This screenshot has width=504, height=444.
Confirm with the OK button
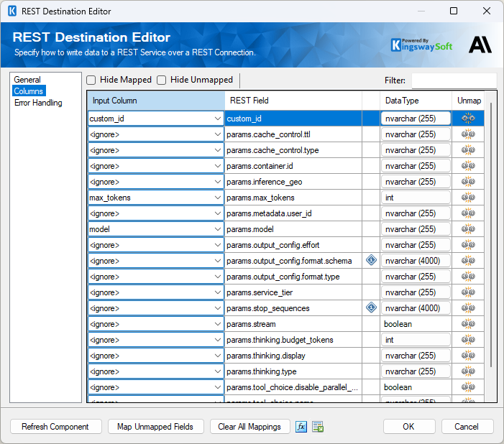(409, 427)
